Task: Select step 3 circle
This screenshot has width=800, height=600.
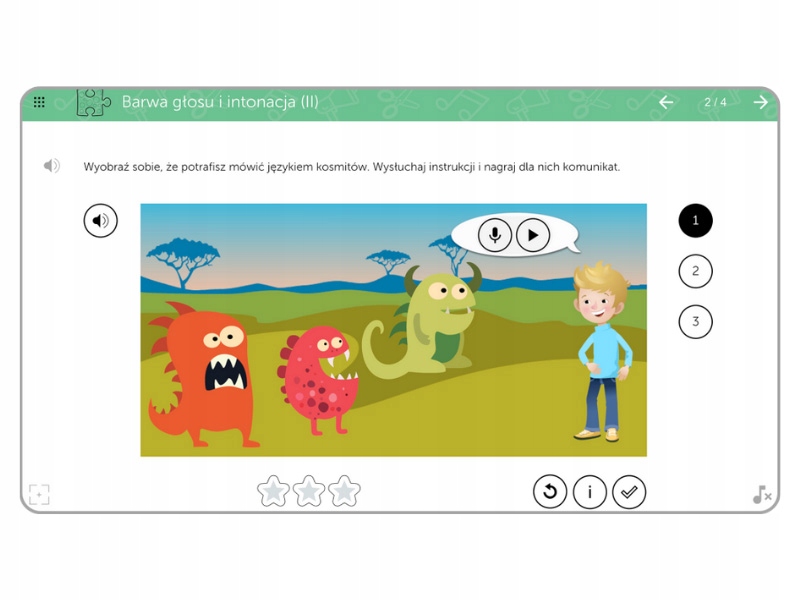Action: (x=695, y=321)
